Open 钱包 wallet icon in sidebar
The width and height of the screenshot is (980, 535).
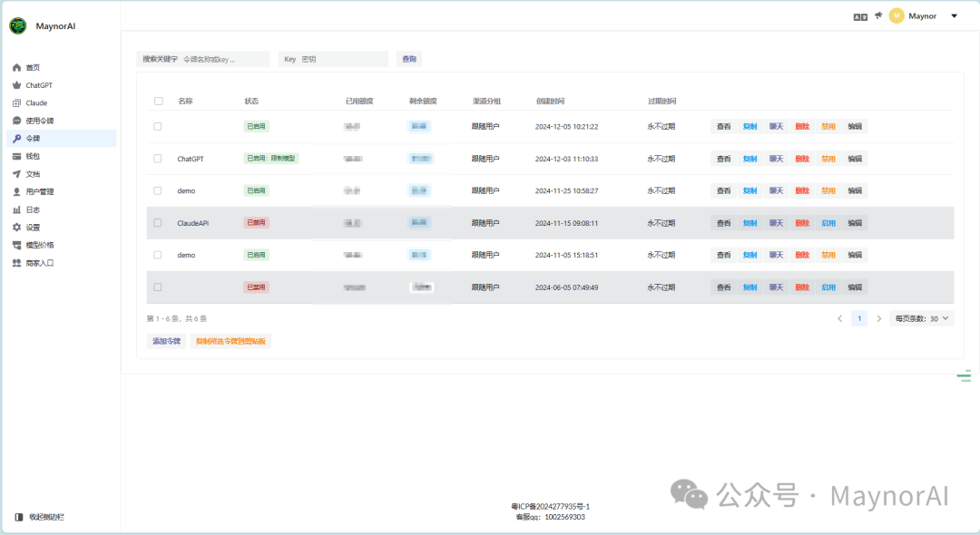[x=16, y=156]
